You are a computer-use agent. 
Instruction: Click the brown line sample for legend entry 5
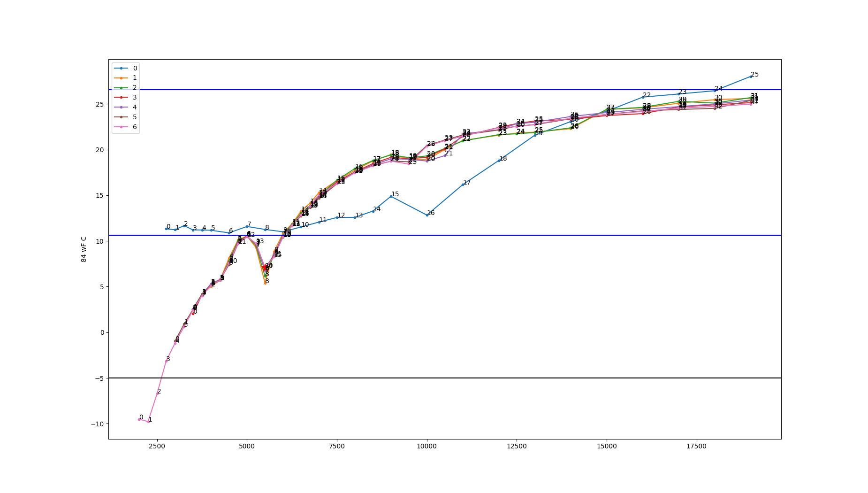(x=121, y=117)
